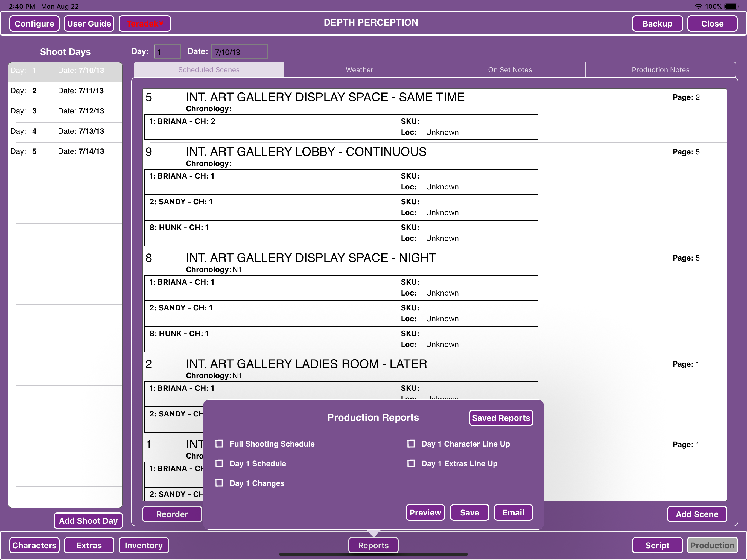Open the Configure settings

coord(34,24)
